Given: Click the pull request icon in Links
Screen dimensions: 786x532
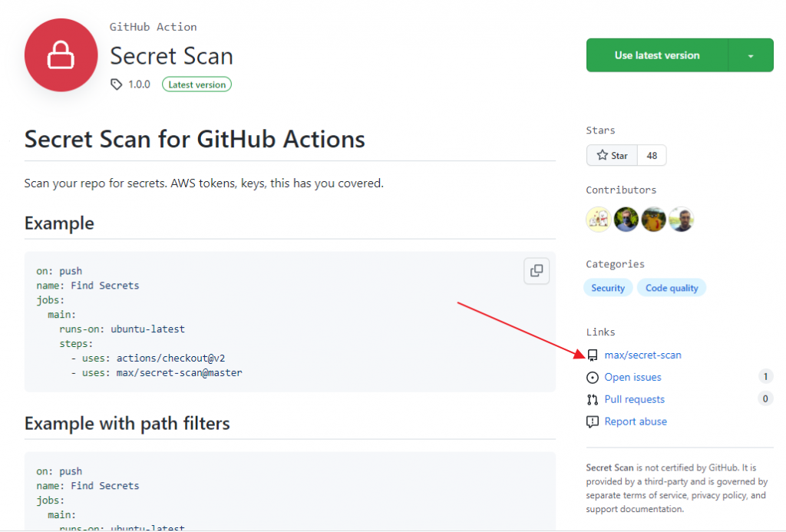Looking at the screenshot, I should (x=593, y=399).
